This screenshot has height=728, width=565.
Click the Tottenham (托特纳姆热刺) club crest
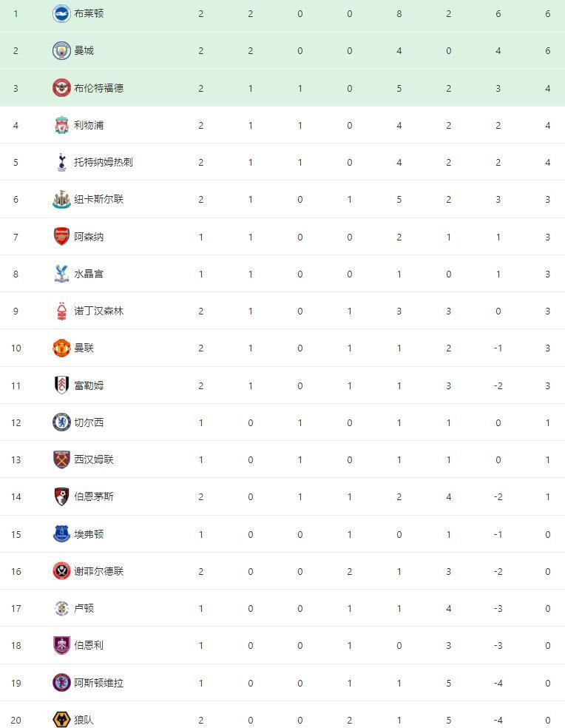[x=61, y=162]
